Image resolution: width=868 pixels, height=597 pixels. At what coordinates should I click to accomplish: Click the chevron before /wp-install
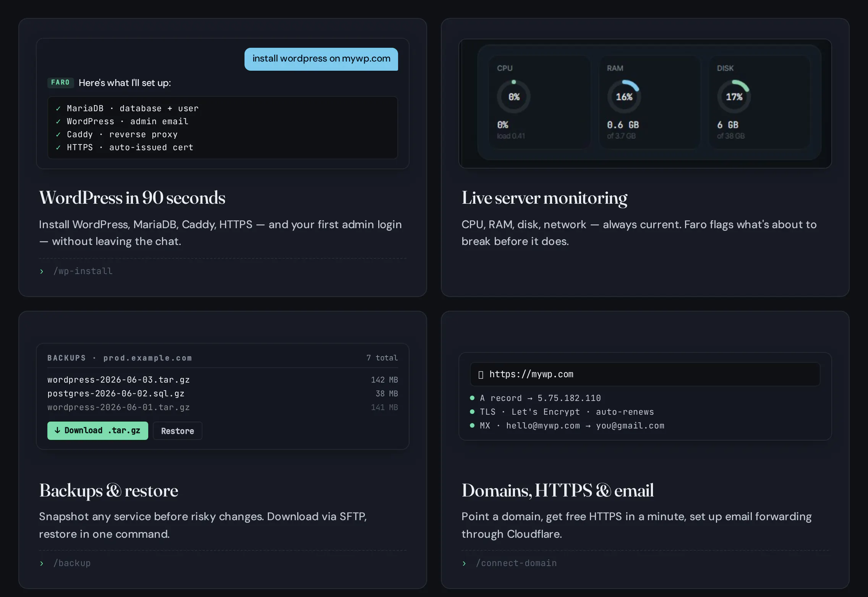click(x=42, y=271)
